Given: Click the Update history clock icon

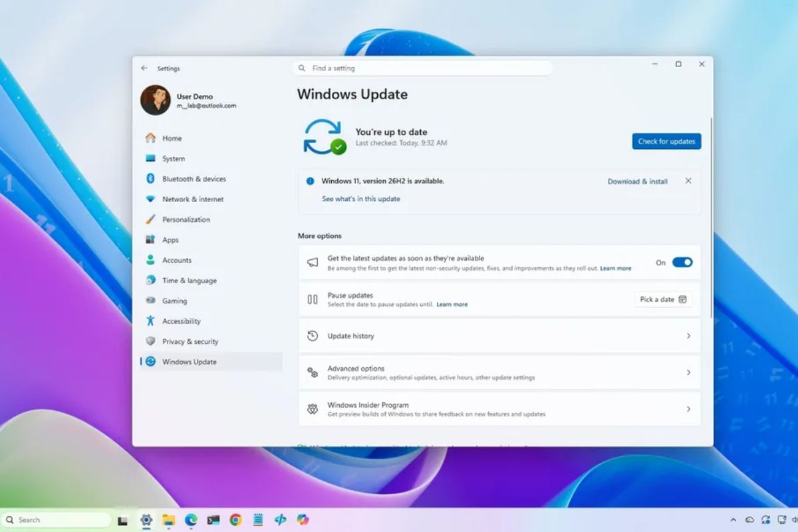Looking at the screenshot, I should click(312, 336).
